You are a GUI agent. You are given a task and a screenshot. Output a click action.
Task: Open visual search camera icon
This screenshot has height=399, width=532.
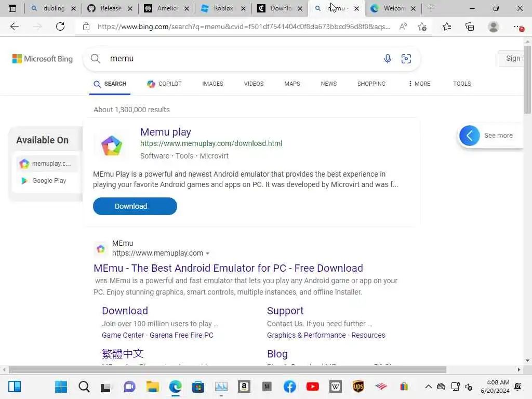click(406, 59)
